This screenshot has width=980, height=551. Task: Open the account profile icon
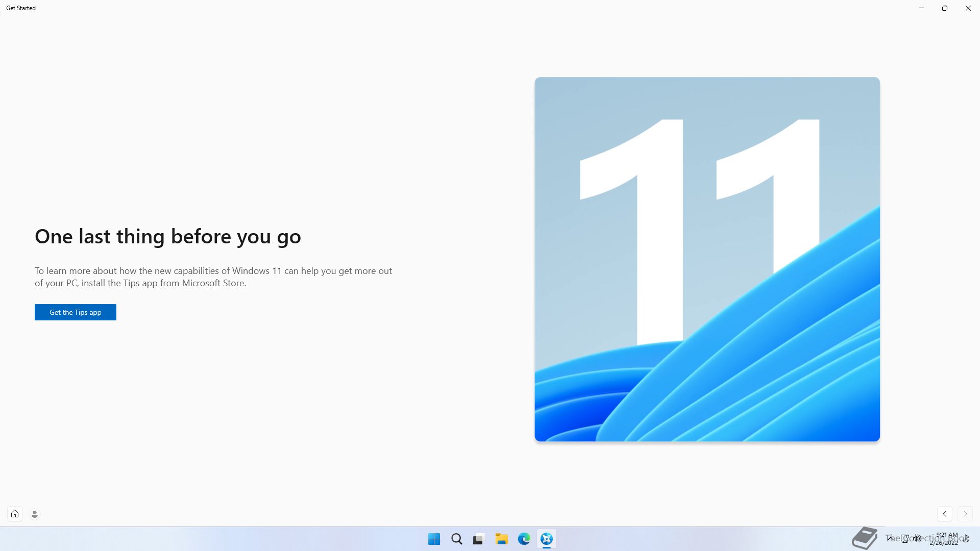click(35, 514)
